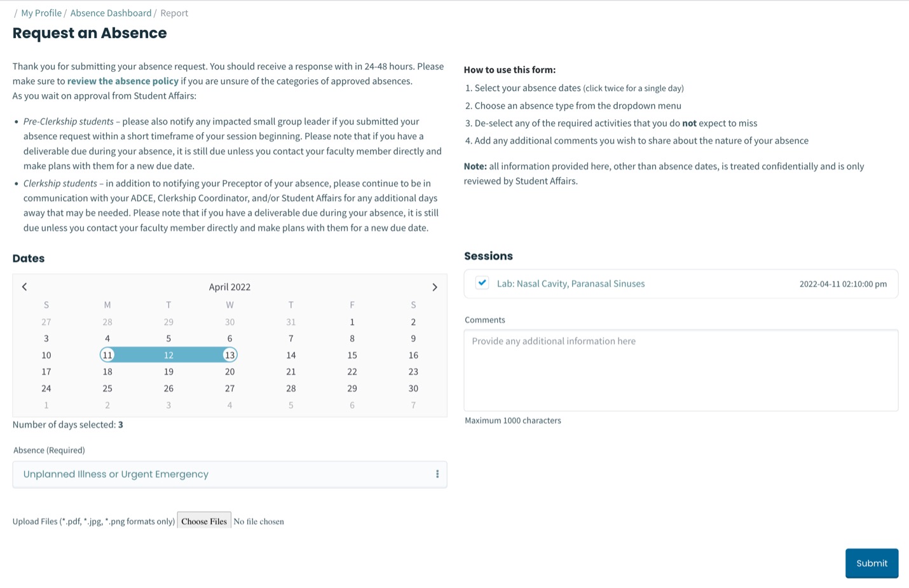The width and height of the screenshot is (909, 588).
Task: Go to previous month in calendar
Action: [x=25, y=287]
